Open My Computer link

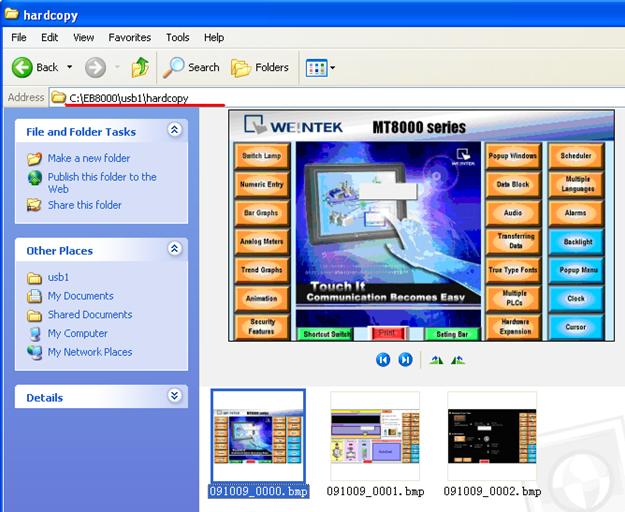coord(77,333)
